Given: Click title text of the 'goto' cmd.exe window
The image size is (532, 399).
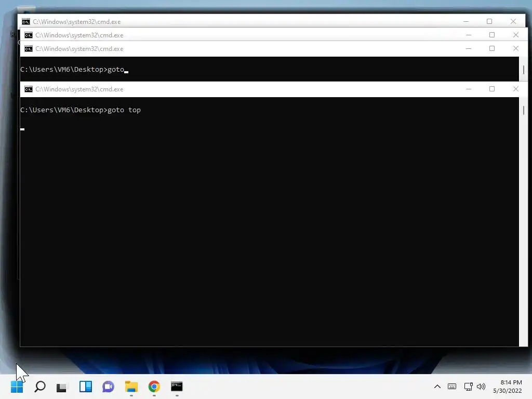Looking at the screenshot, I should [79, 49].
